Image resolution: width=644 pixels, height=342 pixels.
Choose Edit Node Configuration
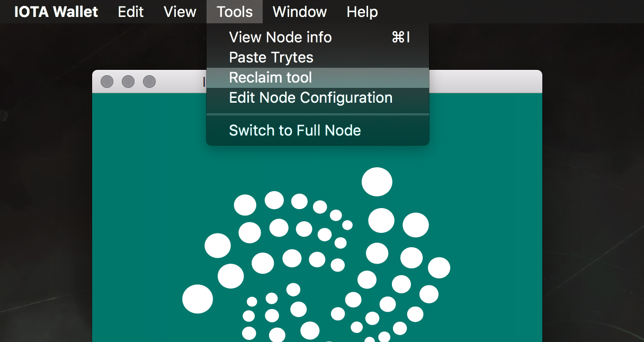point(318,98)
